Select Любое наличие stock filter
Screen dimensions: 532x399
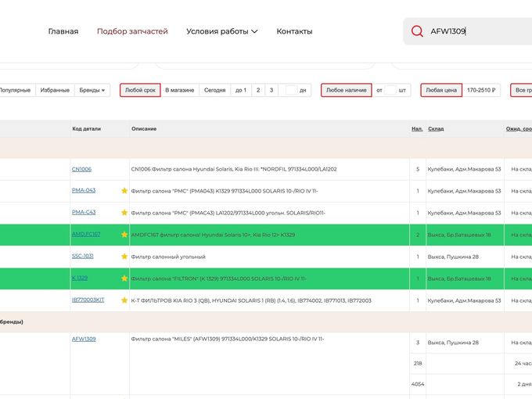point(347,90)
